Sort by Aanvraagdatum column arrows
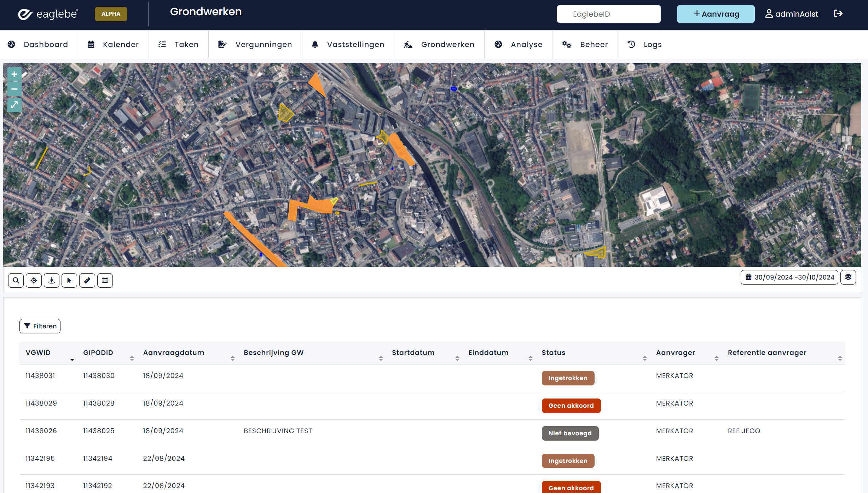The image size is (868, 493). coord(232,358)
